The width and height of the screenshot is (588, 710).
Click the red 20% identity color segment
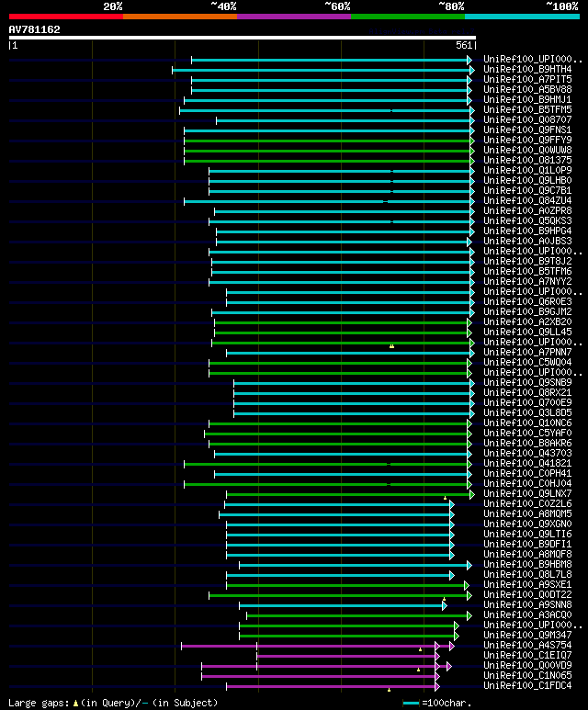click(x=65, y=17)
